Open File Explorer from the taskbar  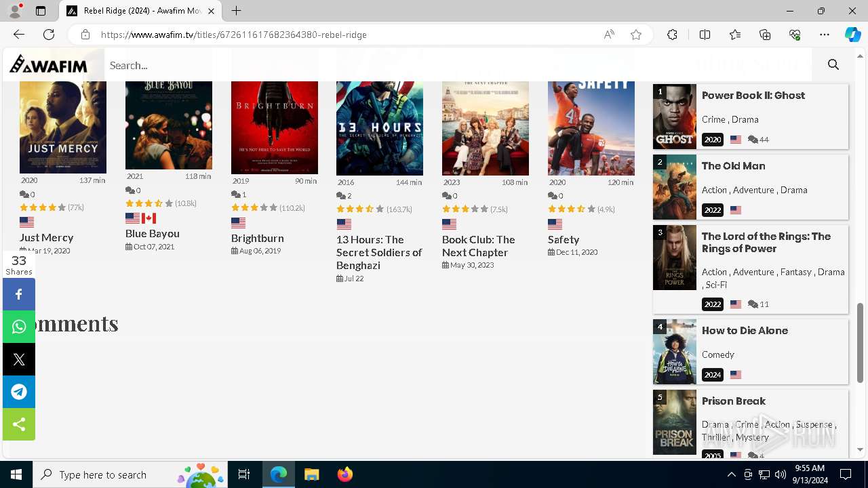(x=311, y=474)
